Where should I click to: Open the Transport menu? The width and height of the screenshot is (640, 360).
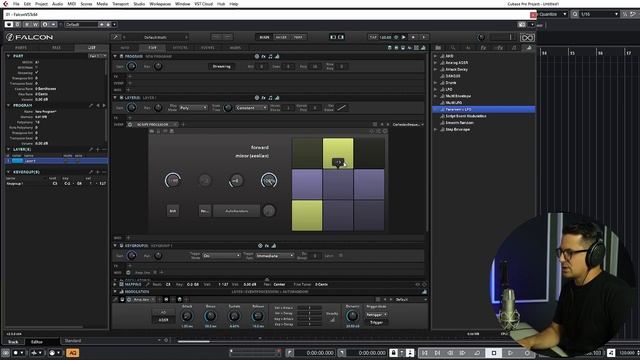click(120, 4)
